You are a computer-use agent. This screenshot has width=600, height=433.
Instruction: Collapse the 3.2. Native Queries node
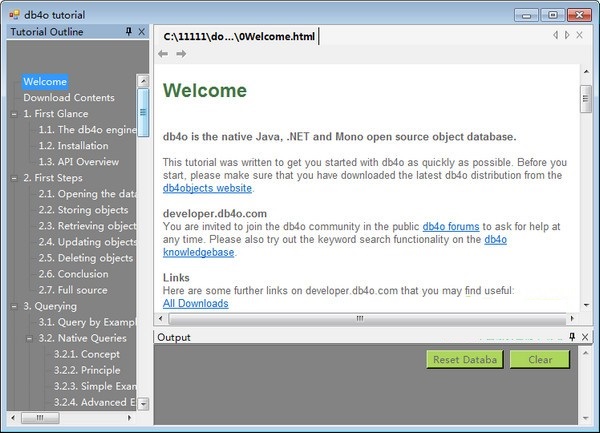[29, 339]
